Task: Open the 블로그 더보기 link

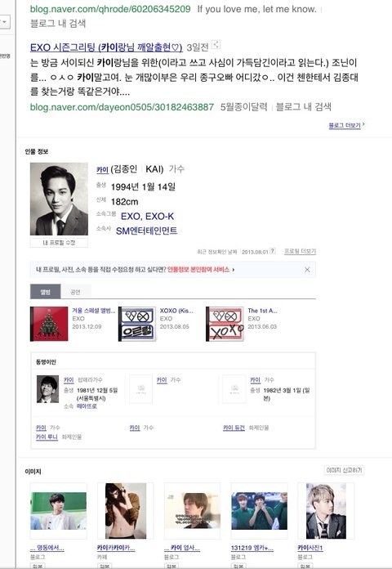Action: tap(346, 125)
